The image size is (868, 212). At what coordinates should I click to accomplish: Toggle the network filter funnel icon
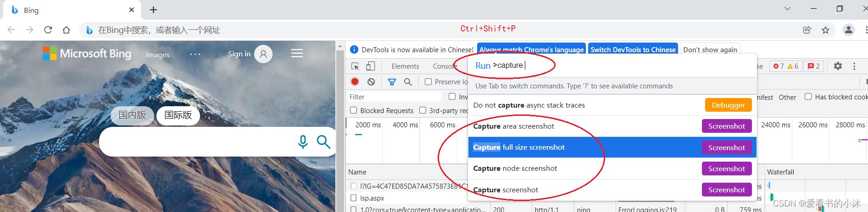pyautogui.click(x=392, y=82)
